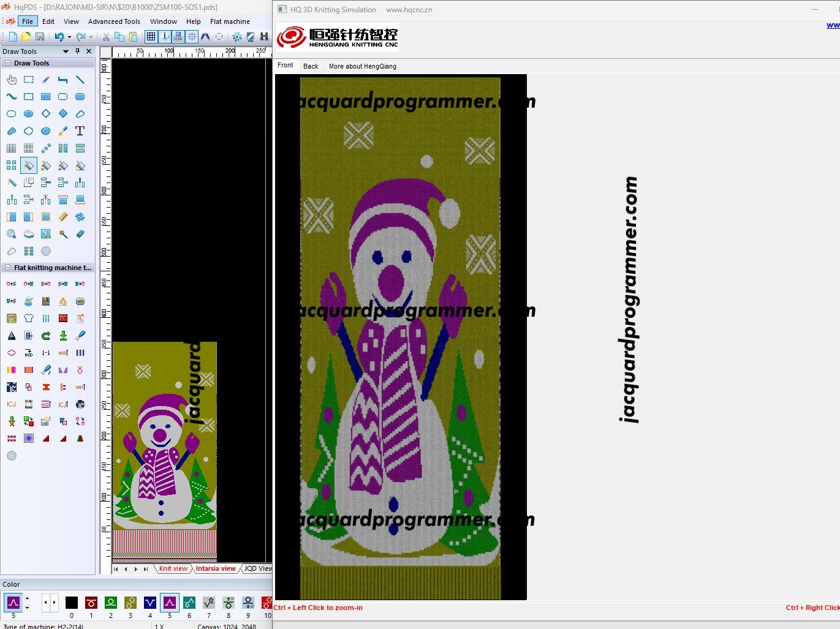Select the eraser tool
The height and width of the screenshot is (629, 840).
[80, 234]
